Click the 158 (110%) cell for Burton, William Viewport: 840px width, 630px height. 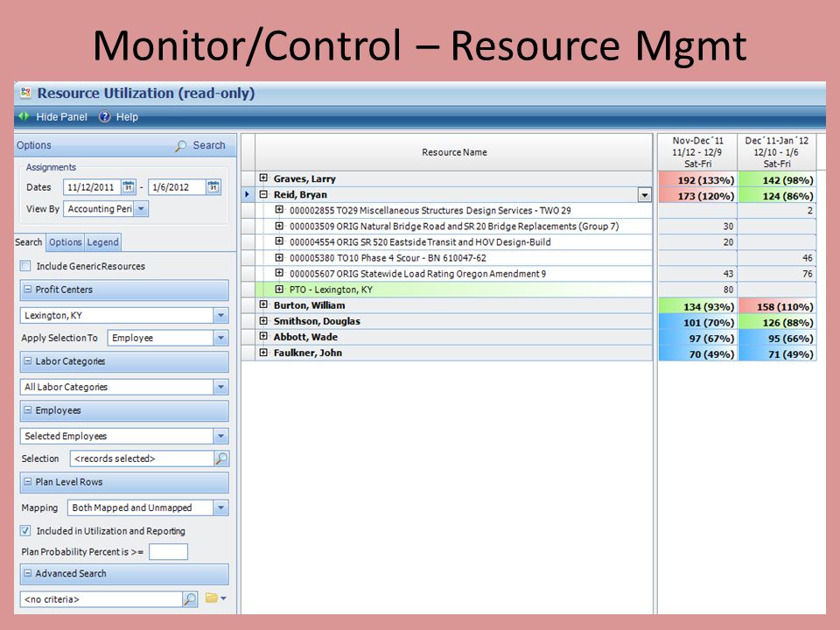point(777,306)
